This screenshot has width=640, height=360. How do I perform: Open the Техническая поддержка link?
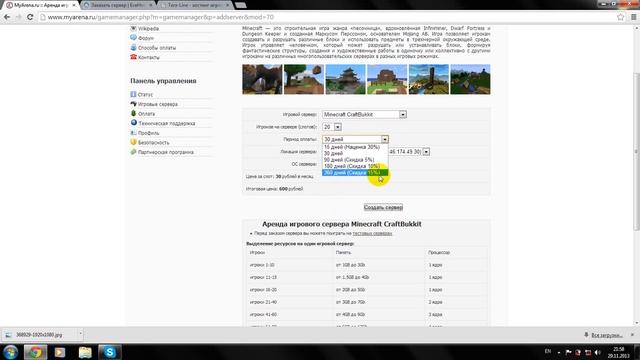tap(167, 123)
